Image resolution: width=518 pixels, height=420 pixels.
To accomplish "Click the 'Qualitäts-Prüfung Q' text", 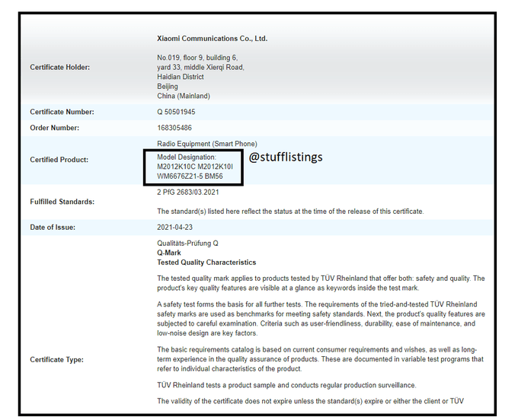I will [187, 243].
